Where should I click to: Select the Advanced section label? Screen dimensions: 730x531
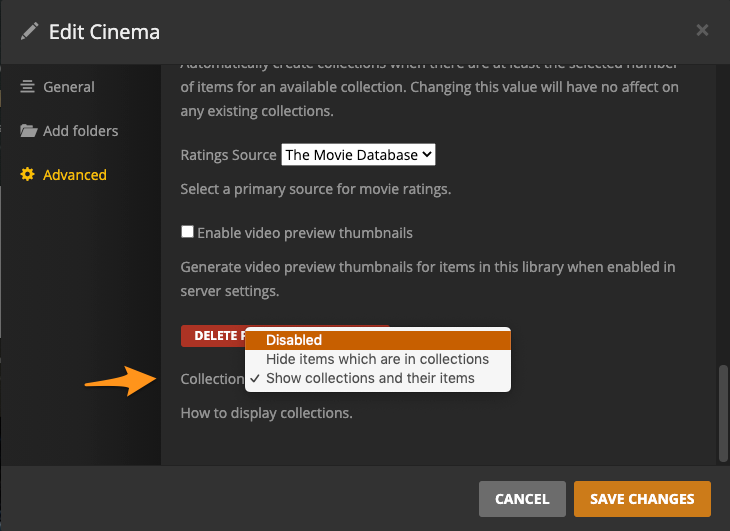coord(75,175)
